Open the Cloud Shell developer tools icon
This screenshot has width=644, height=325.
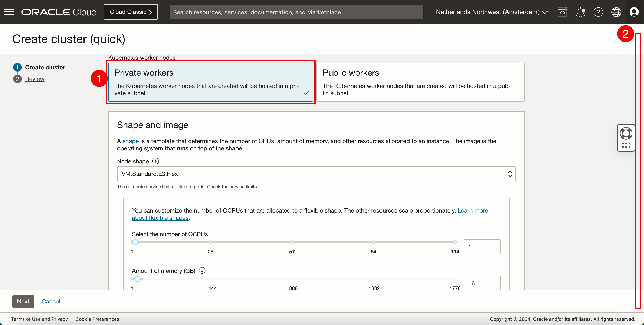(562, 12)
